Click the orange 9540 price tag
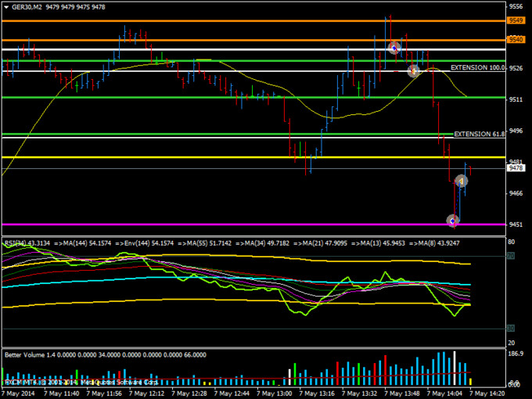The height and width of the screenshot is (399, 532). coord(516,39)
